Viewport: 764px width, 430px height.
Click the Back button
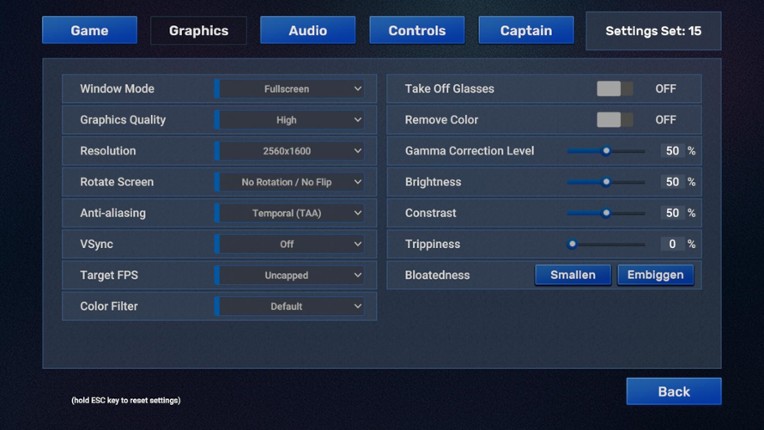point(673,391)
